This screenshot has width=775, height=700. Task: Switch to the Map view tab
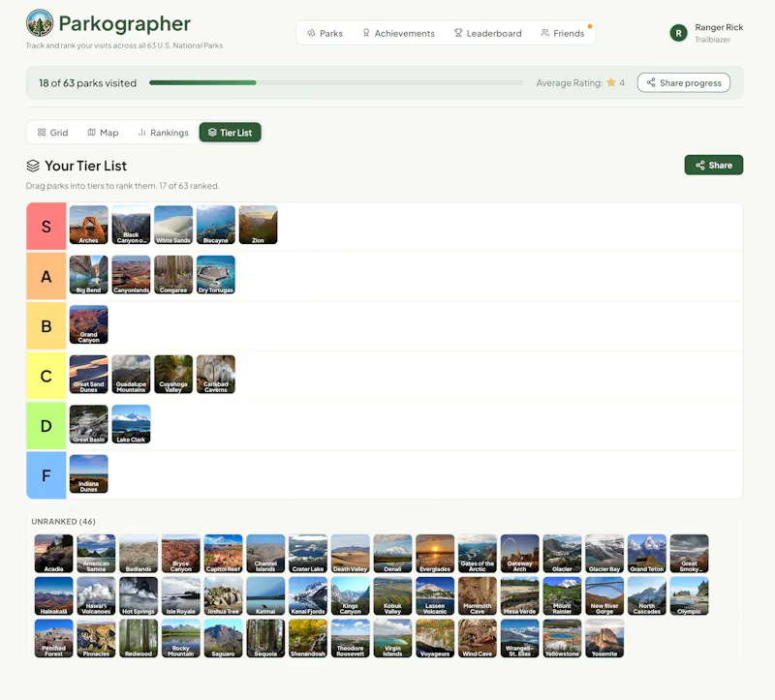pos(103,133)
